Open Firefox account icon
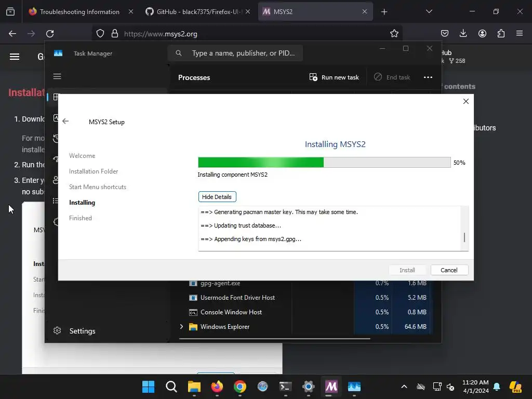 [482, 34]
